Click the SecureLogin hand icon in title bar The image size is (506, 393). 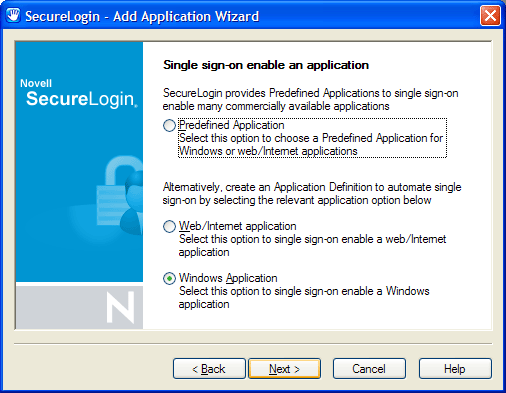(x=13, y=15)
